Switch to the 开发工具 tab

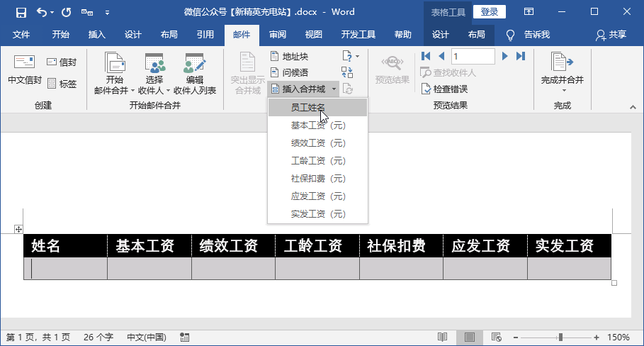coord(358,35)
